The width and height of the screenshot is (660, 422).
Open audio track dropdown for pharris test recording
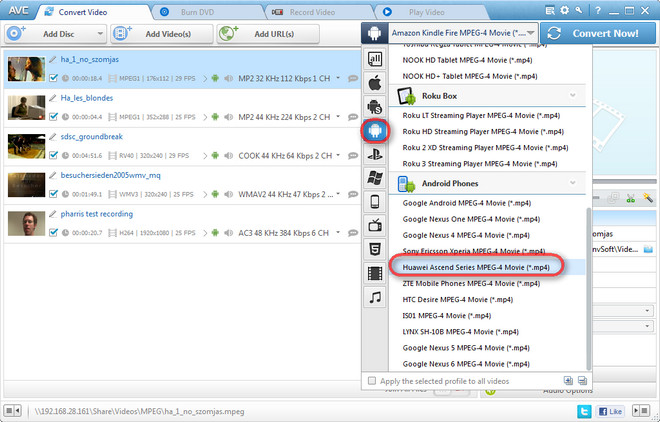(338, 232)
